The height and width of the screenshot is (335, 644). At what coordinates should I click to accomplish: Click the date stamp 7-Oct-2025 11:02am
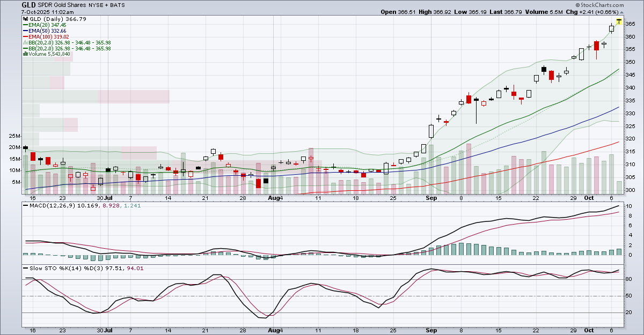coord(47,12)
